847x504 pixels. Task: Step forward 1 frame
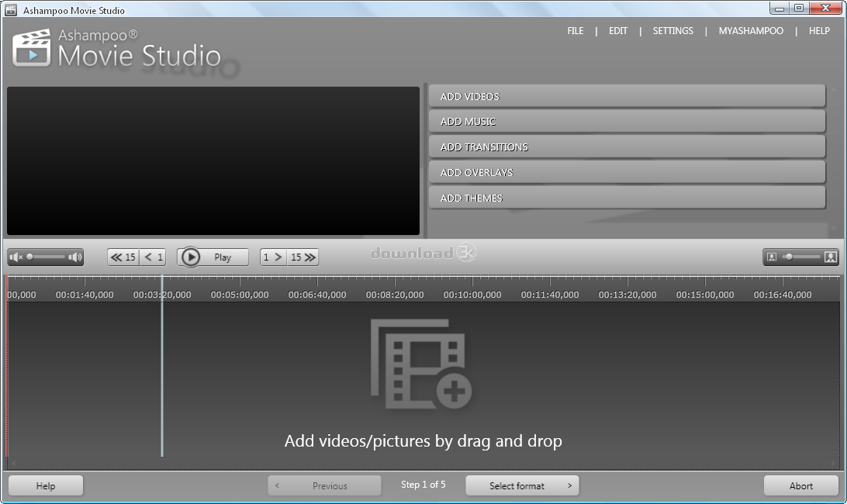[273, 257]
